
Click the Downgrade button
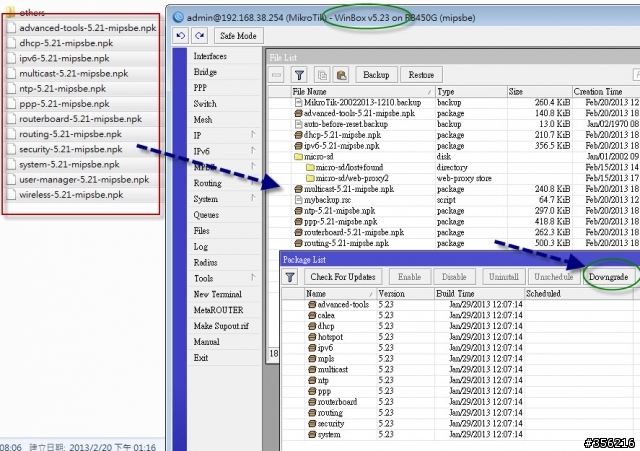[x=608, y=277]
